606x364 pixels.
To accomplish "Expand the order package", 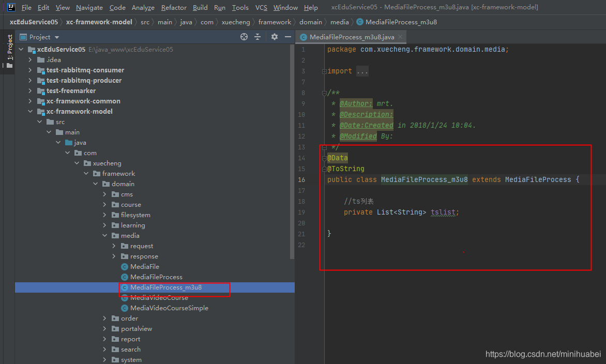I will tap(105, 318).
